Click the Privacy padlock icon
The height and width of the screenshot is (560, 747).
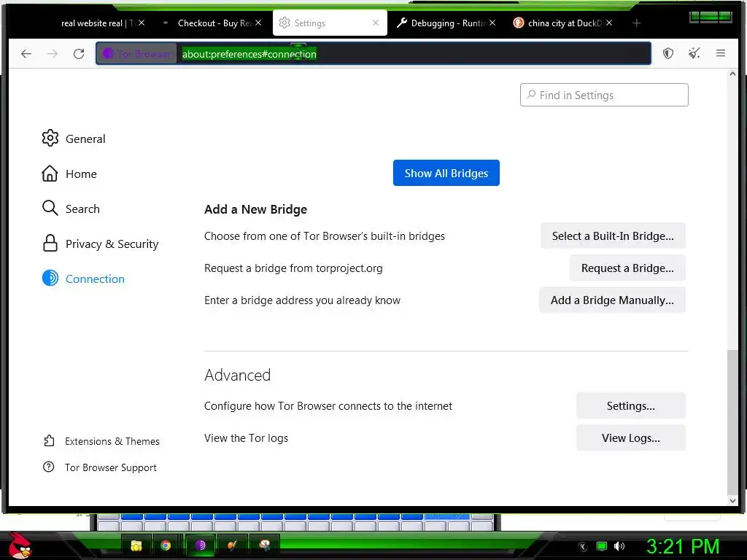coord(50,243)
